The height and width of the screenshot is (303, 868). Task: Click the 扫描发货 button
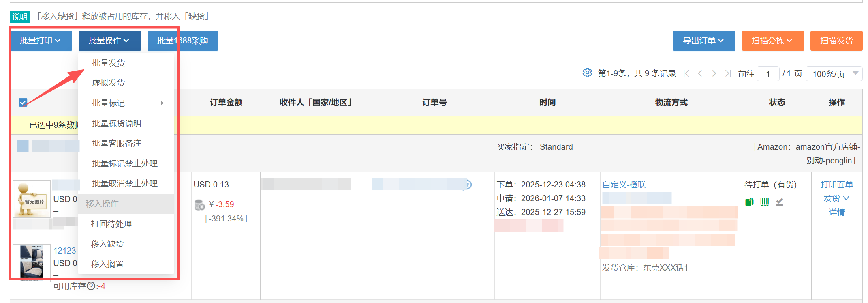pyautogui.click(x=836, y=41)
